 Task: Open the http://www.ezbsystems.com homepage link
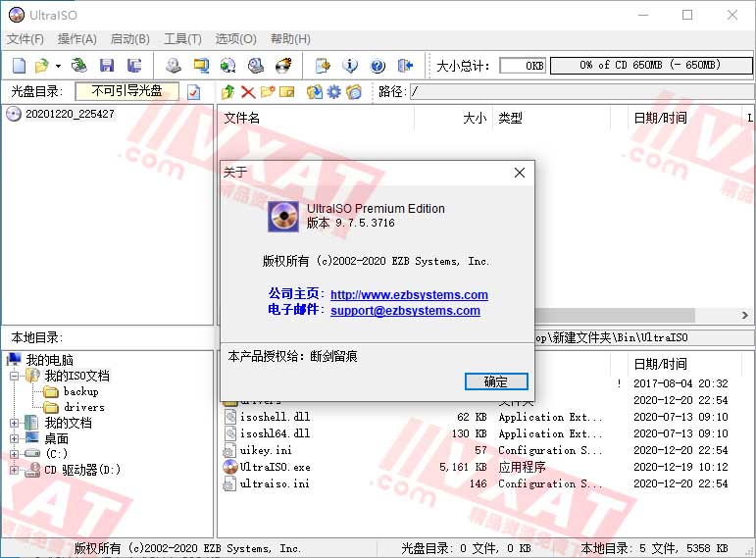tap(409, 294)
